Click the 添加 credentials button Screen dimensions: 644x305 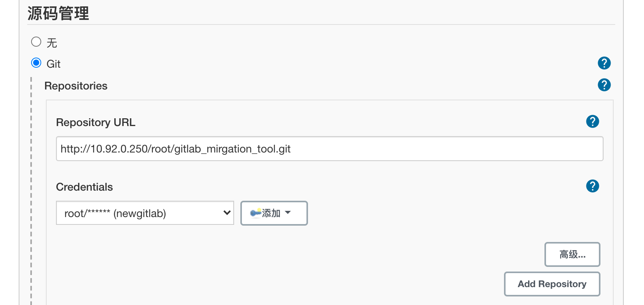tap(274, 213)
